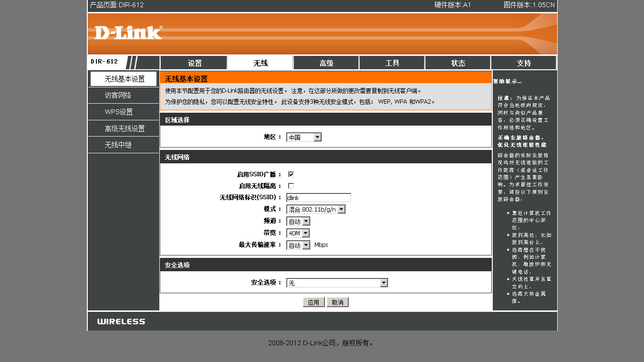Go to the 工具 tab
The width and height of the screenshot is (644, 362).
[392, 63]
